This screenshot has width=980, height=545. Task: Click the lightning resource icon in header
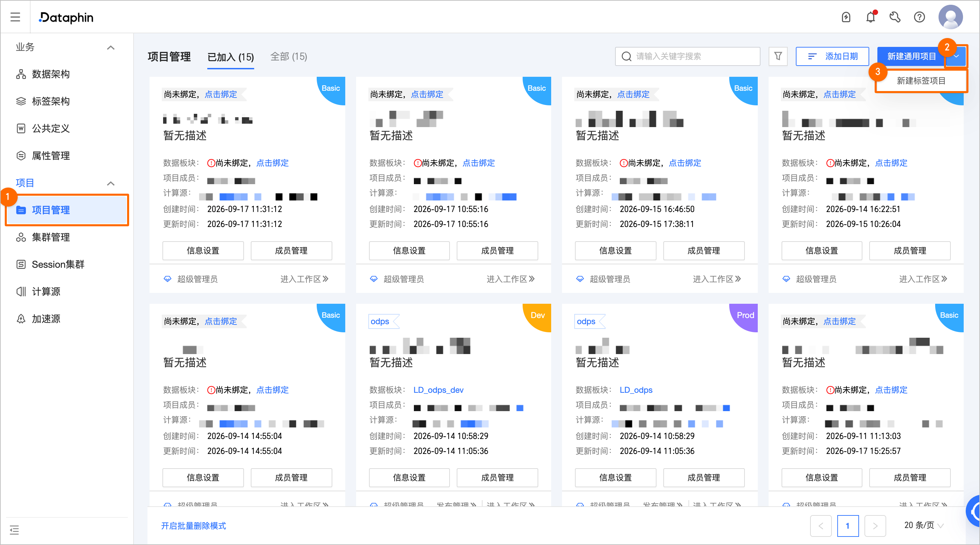[846, 17]
